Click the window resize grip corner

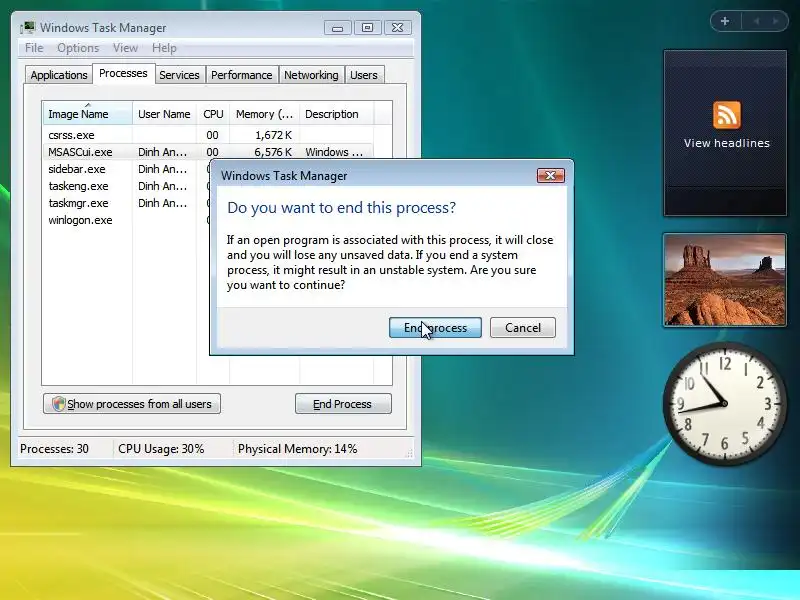tap(409, 453)
